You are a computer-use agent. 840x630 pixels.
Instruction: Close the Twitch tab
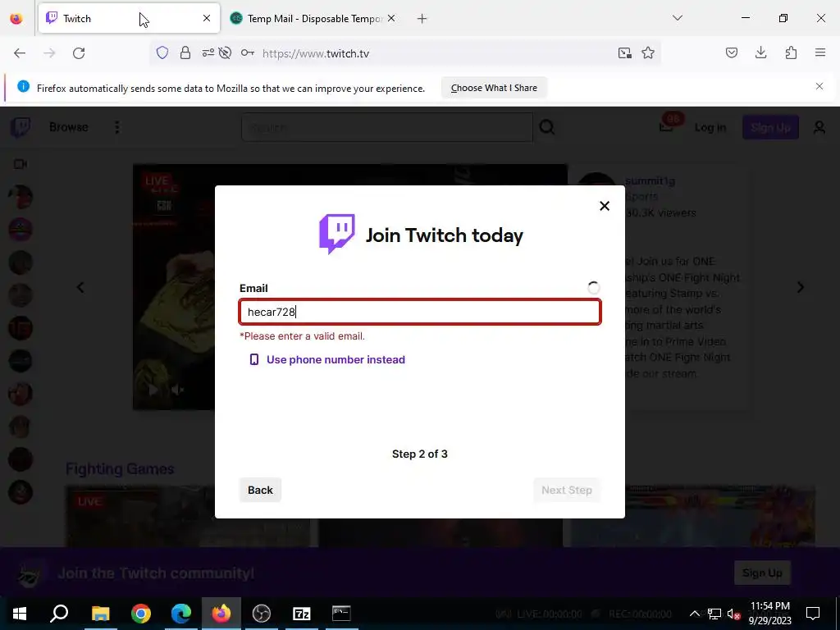[x=207, y=18]
